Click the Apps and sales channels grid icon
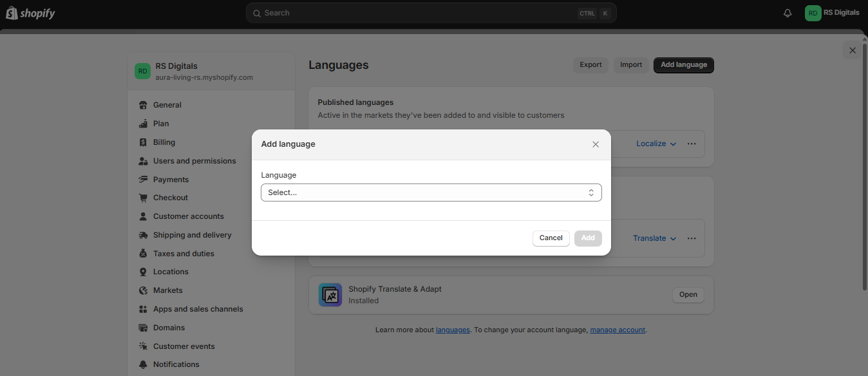Image resolution: width=868 pixels, height=376 pixels. click(x=143, y=309)
